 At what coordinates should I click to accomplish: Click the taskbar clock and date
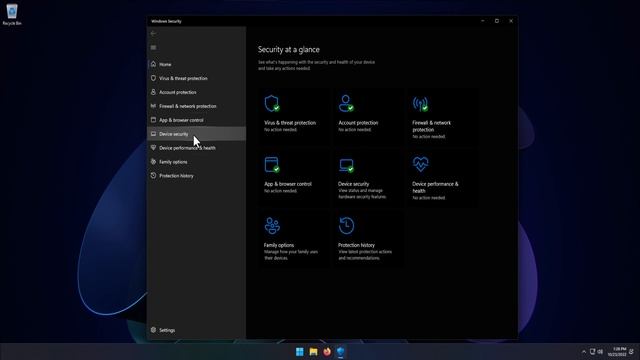coord(617,352)
